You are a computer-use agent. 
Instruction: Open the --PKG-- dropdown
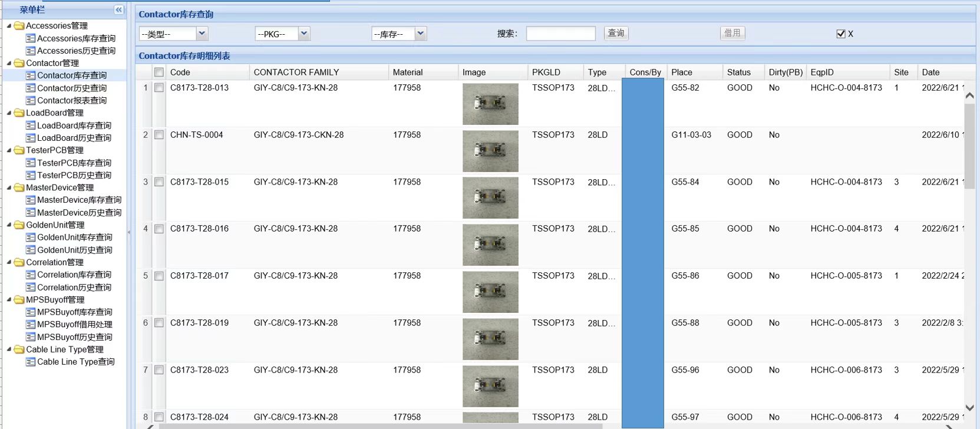pyautogui.click(x=303, y=34)
